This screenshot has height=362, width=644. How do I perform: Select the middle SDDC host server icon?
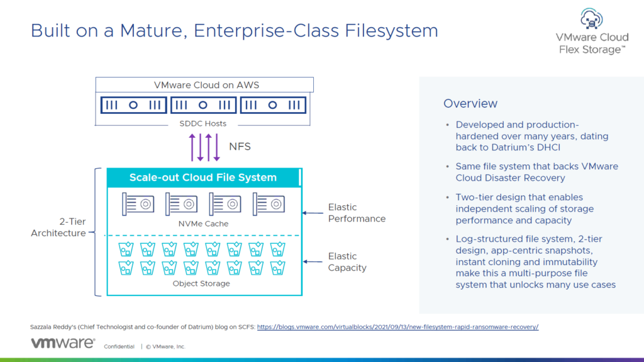point(203,105)
